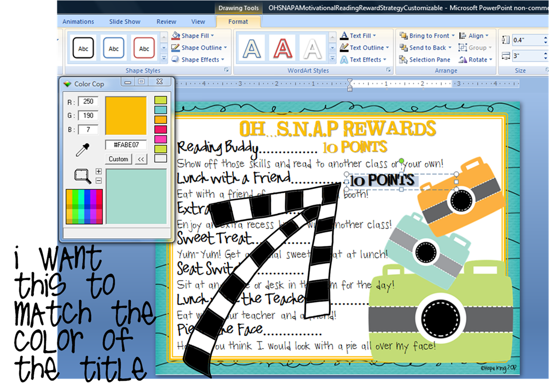Expand the Align dropdown
The image size is (549, 392).
pyautogui.click(x=487, y=36)
